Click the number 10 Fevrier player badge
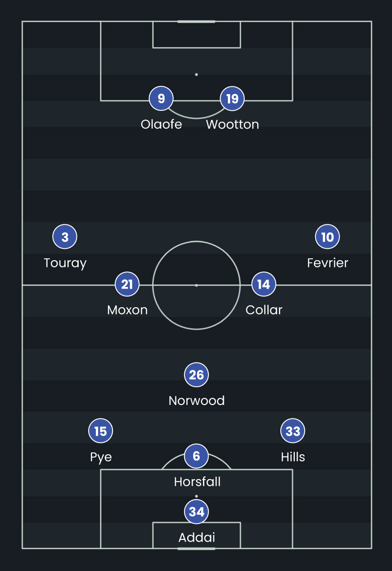The image size is (392, 571). 327,237
